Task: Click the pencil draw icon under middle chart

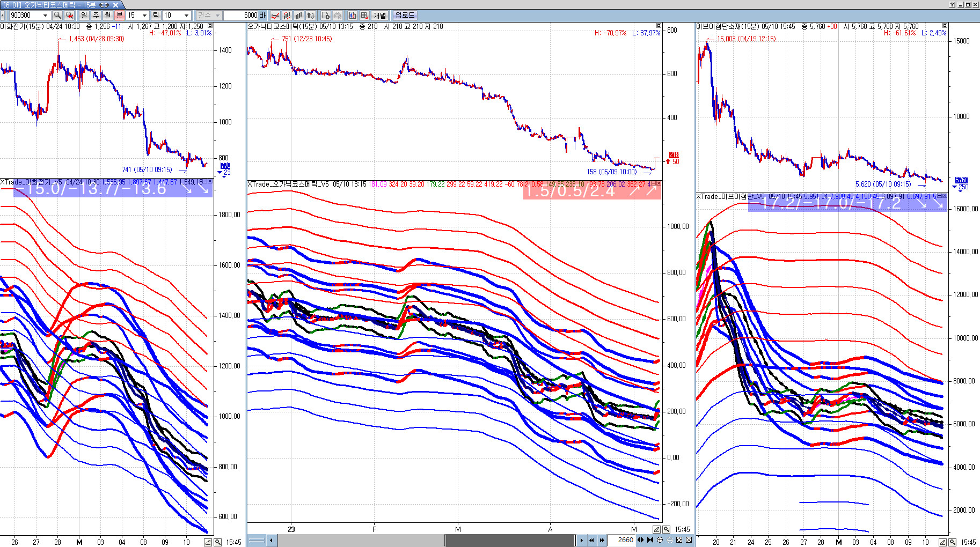Action: [656, 529]
